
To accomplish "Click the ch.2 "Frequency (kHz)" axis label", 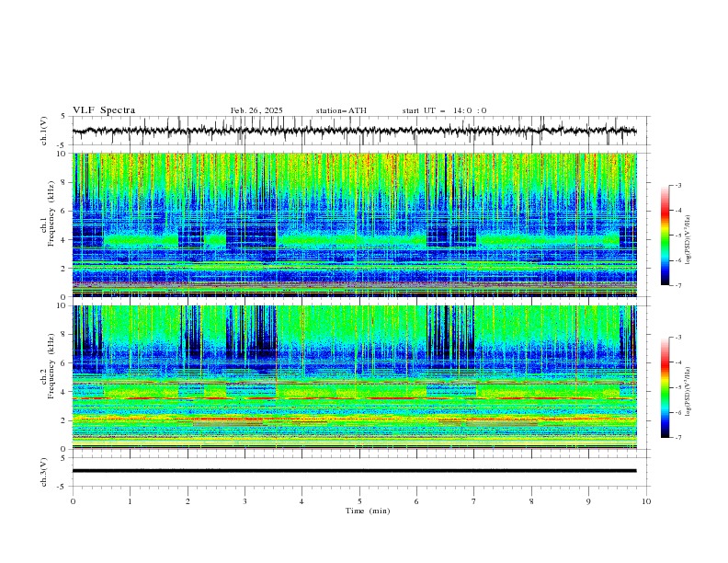I will pos(51,366).
